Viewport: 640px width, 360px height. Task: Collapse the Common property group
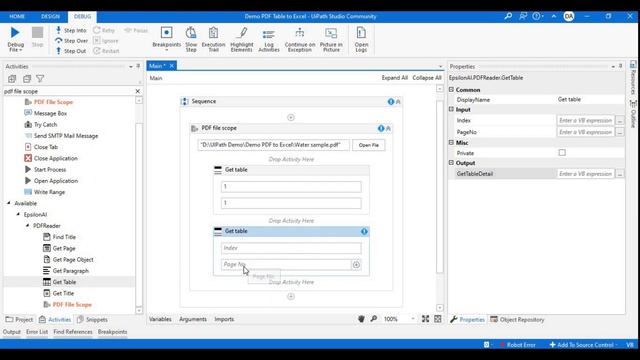[451, 89]
